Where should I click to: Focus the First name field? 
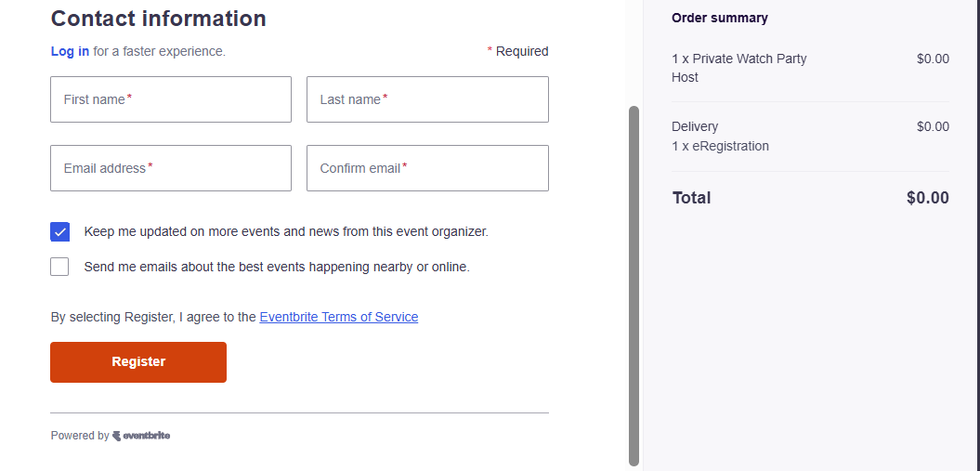pyautogui.click(x=171, y=99)
